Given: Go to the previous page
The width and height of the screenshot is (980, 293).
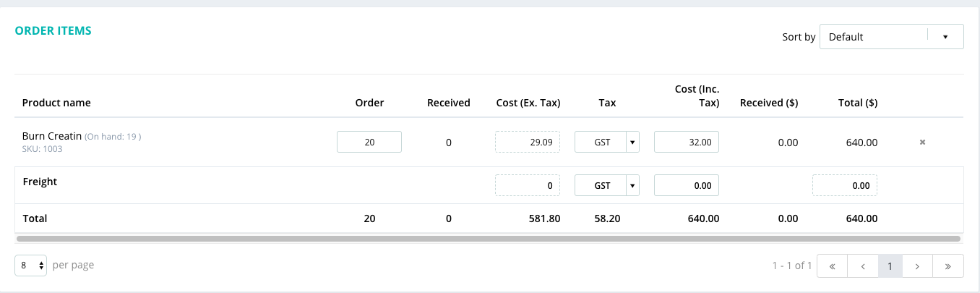Looking at the screenshot, I should click(x=863, y=266).
